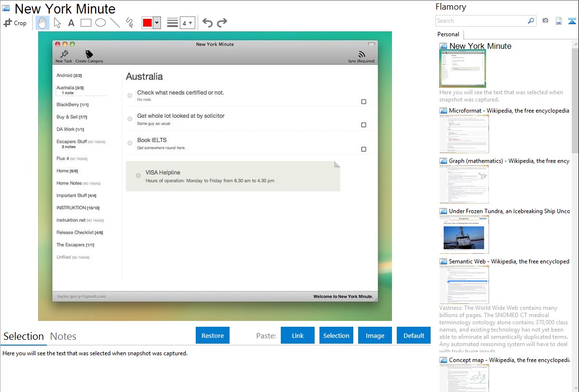Screen dimensions: 579x392
Task: Select INSTRUKTION [10/10] category
Action: point(78,208)
